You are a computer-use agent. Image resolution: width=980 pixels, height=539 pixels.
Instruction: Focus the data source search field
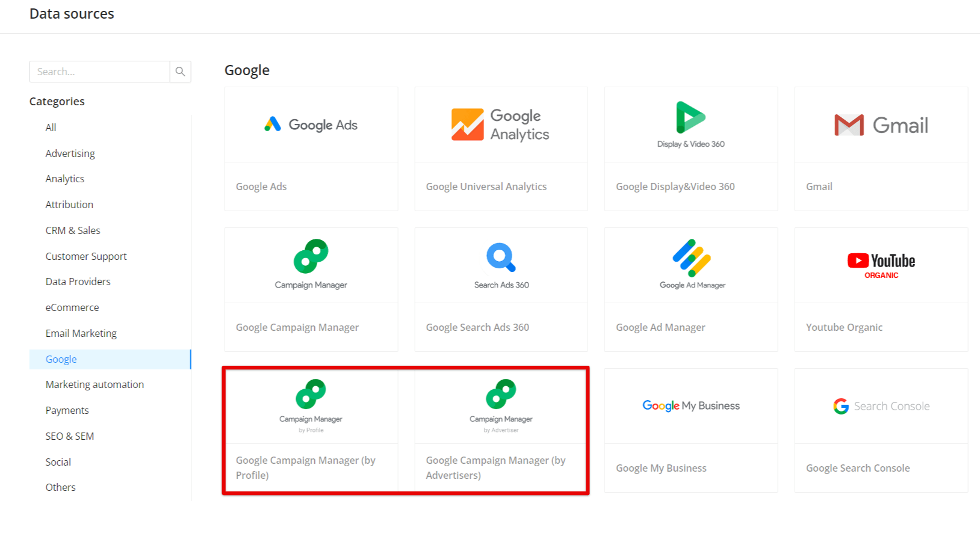click(100, 72)
